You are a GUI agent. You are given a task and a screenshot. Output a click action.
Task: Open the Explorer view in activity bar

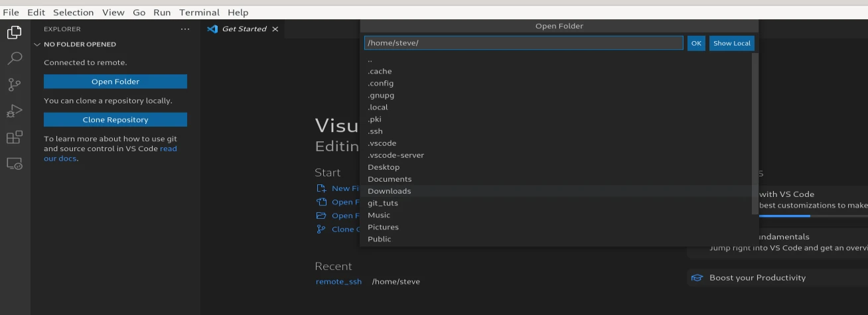pos(14,32)
